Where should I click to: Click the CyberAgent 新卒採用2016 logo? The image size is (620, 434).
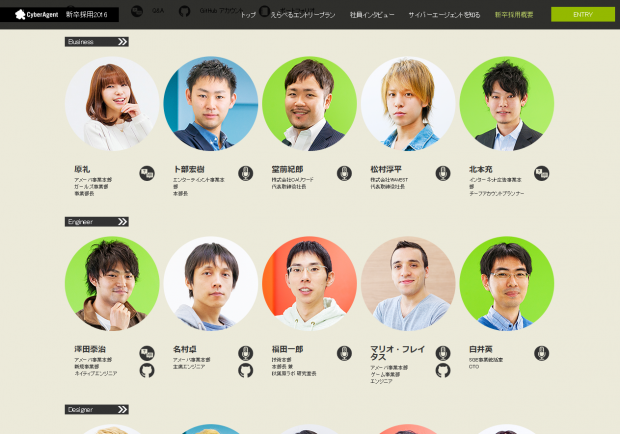click(61, 15)
